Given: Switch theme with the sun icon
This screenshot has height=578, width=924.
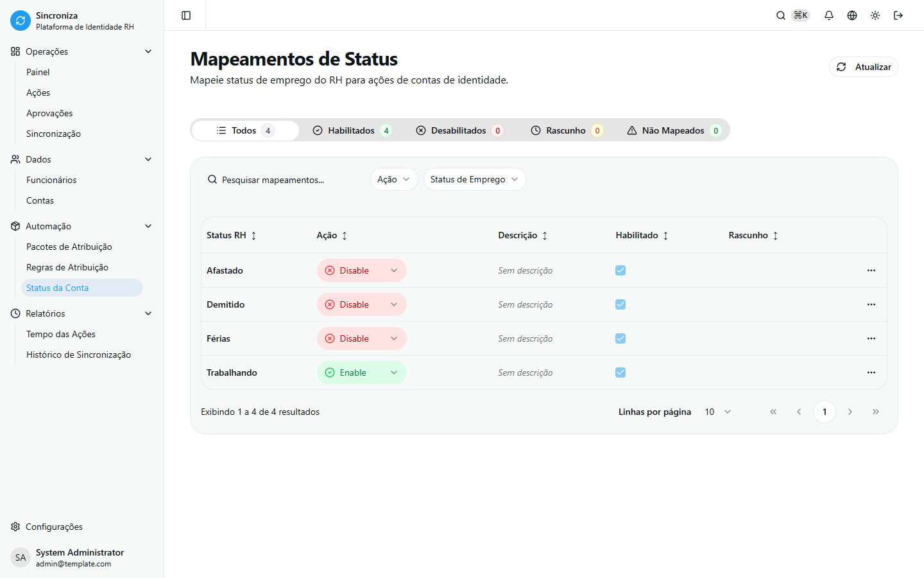Looking at the screenshot, I should pyautogui.click(x=875, y=15).
